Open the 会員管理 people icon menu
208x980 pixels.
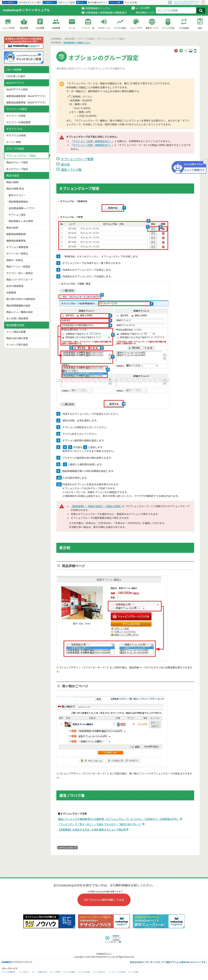tap(56, 24)
